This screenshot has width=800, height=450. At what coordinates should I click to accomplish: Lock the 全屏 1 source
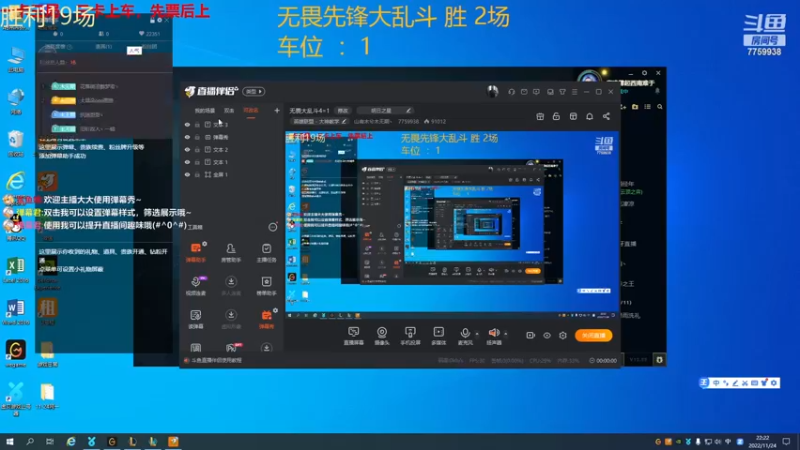tap(197, 174)
